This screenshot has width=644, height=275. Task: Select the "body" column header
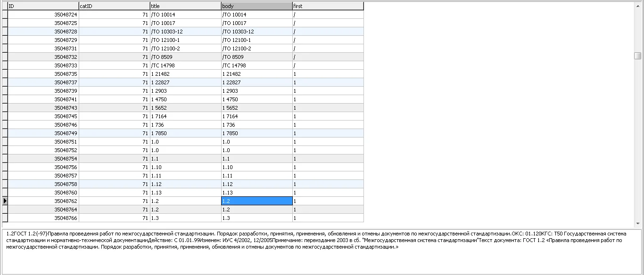(x=256, y=6)
